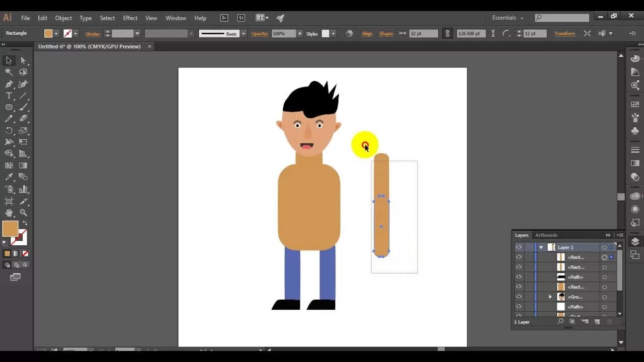Click the Opacity link label
This screenshot has height=362, width=644.
click(x=260, y=34)
